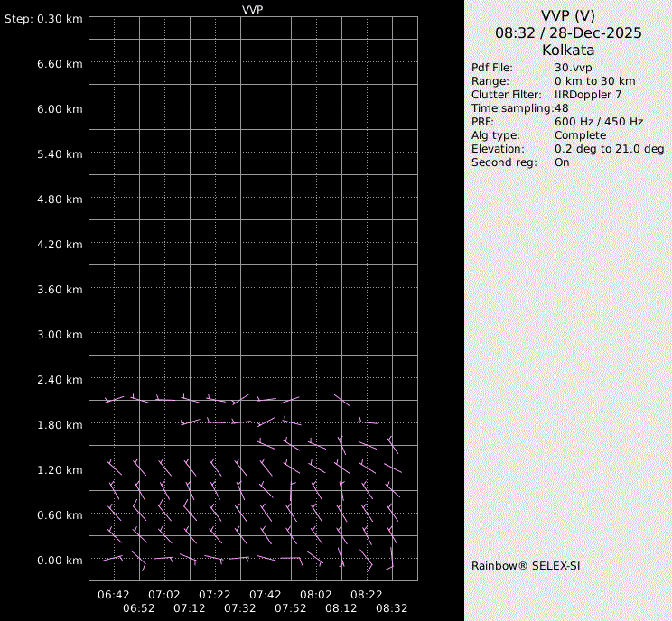Viewport: 672px width, 621px height.
Task: Click the VVP chart title
Action: (253, 9)
